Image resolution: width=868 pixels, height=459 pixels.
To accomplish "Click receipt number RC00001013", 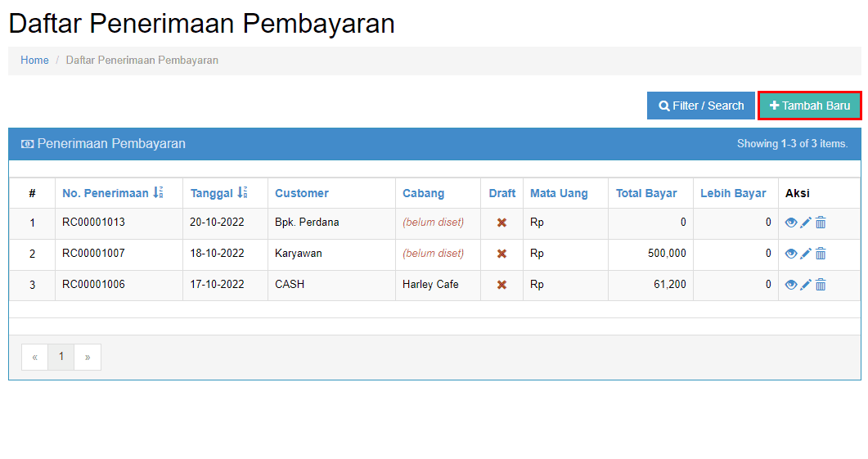I will coord(93,222).
